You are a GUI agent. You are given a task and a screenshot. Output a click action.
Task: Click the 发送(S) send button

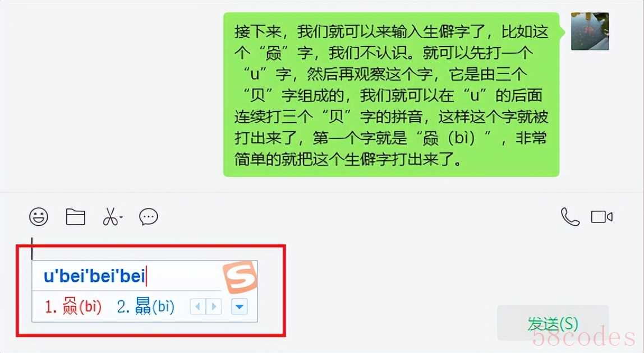click(x=553, y=323)
